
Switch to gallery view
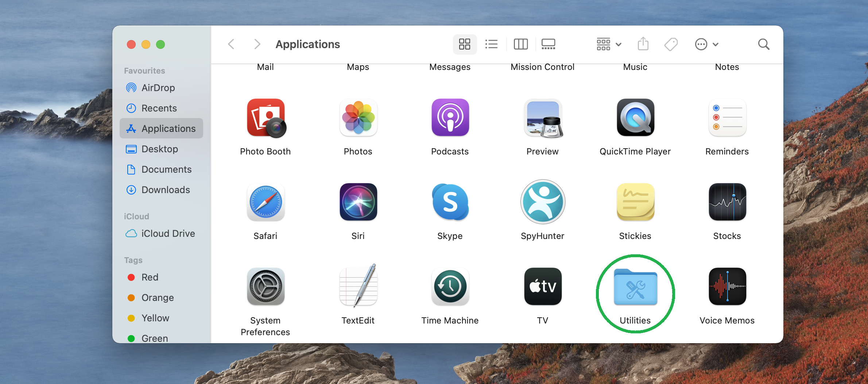[x=548, y=44]
